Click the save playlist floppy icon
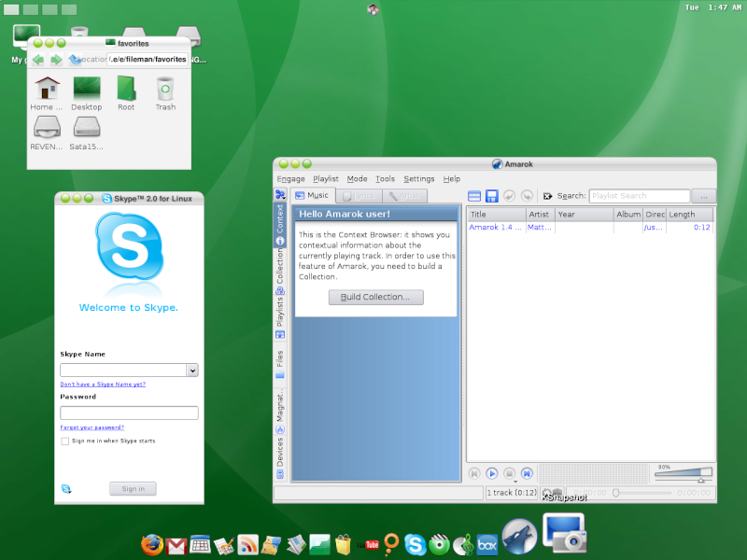 pos(492,196)
